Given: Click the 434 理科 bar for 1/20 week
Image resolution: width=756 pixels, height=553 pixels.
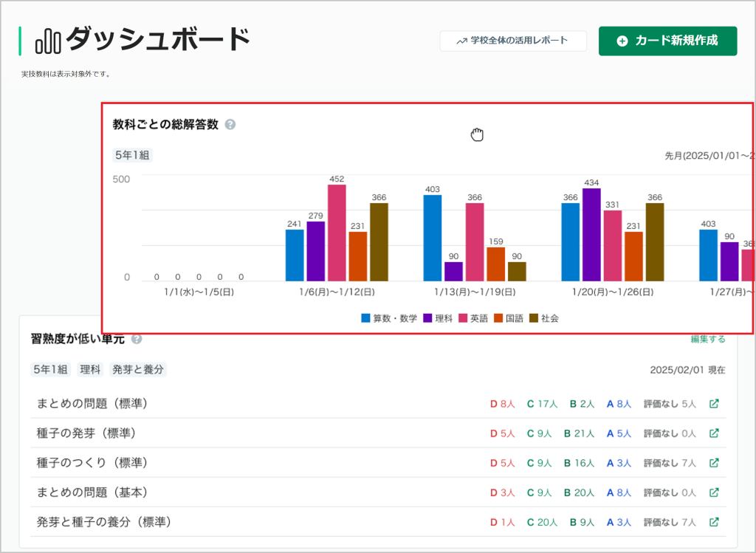Looking at the screenshot, I should [591, 235].
